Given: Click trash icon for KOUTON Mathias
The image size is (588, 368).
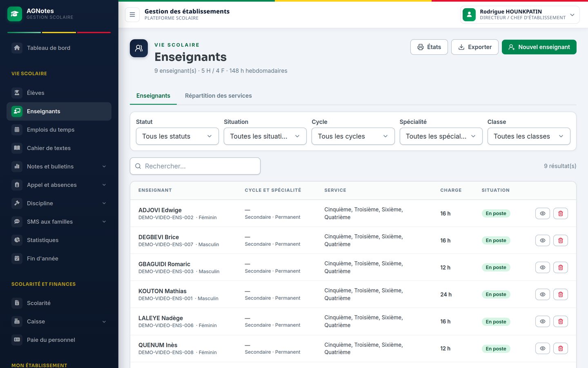Looking at the screenshot, I should [561, 294].
